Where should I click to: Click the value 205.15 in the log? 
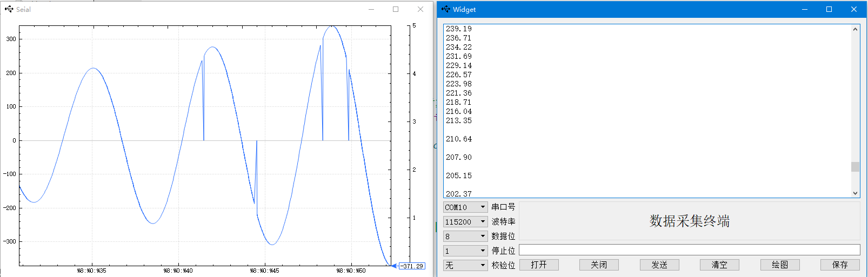[459, 175]
